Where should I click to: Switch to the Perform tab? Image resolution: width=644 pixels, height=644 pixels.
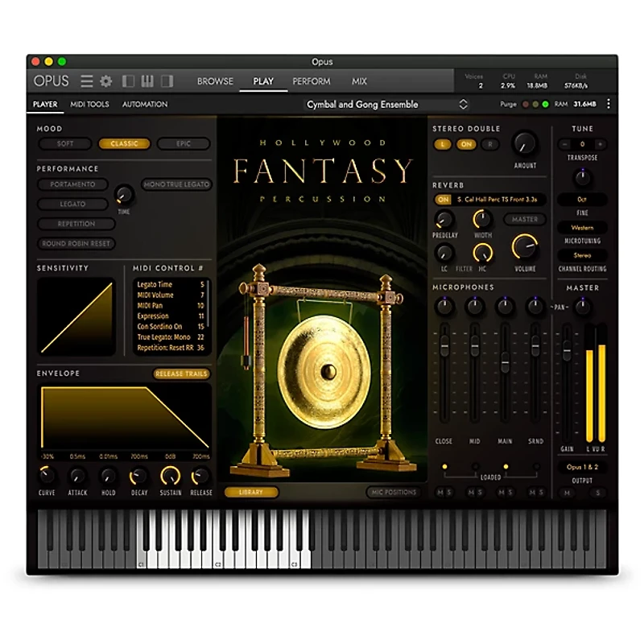(312, 81)
